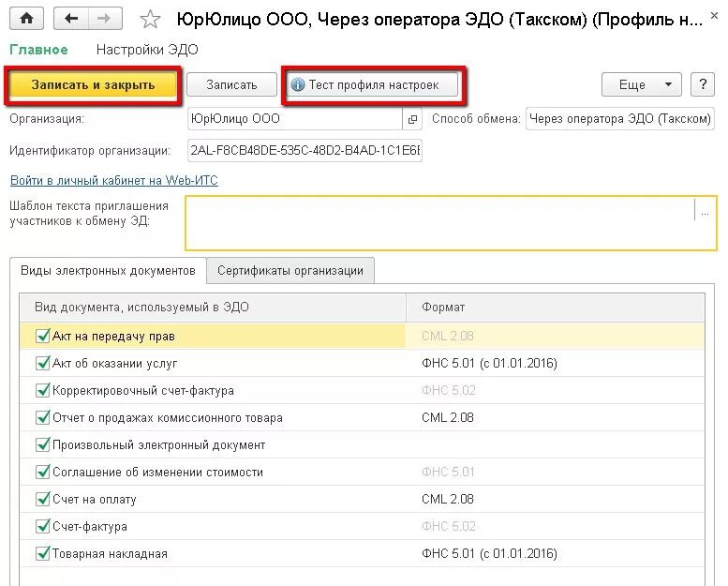Click the Записать и закрыть button
Viewport: 728px width, 586px height.
click(x=93, y=85)
